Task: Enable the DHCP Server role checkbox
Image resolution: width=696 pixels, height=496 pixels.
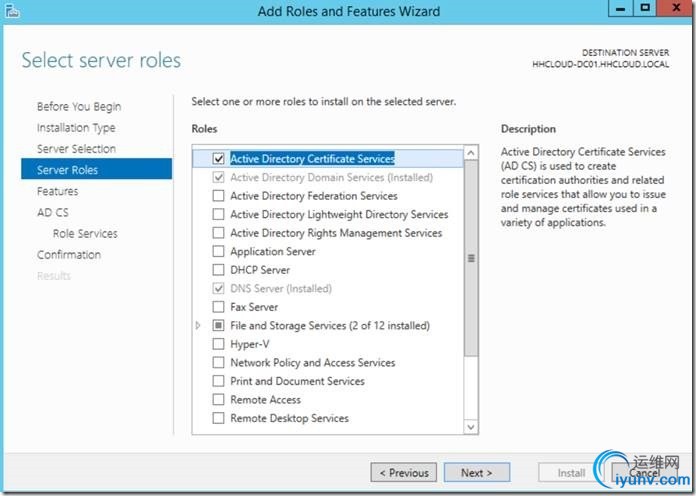Action: pyautogui.click(x=219, y=270)
